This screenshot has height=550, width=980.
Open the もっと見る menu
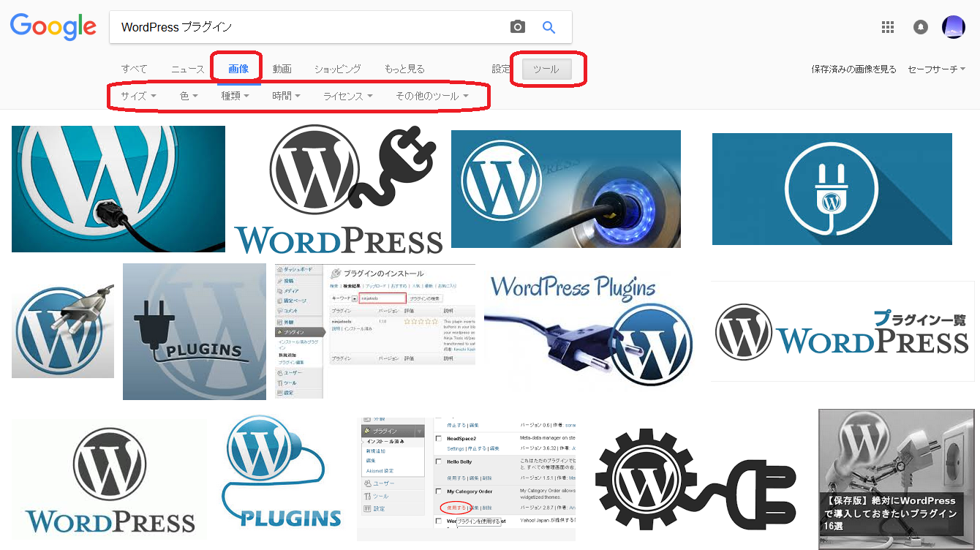[x=404, y=69]
